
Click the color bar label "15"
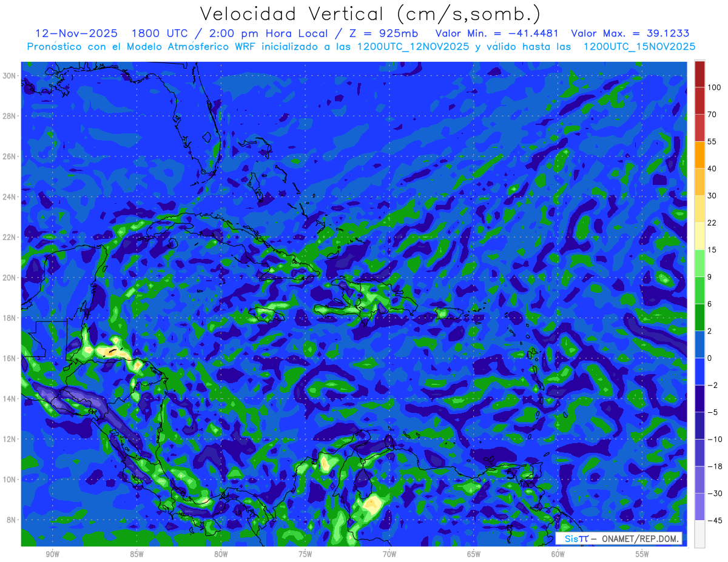pos(712,250)
